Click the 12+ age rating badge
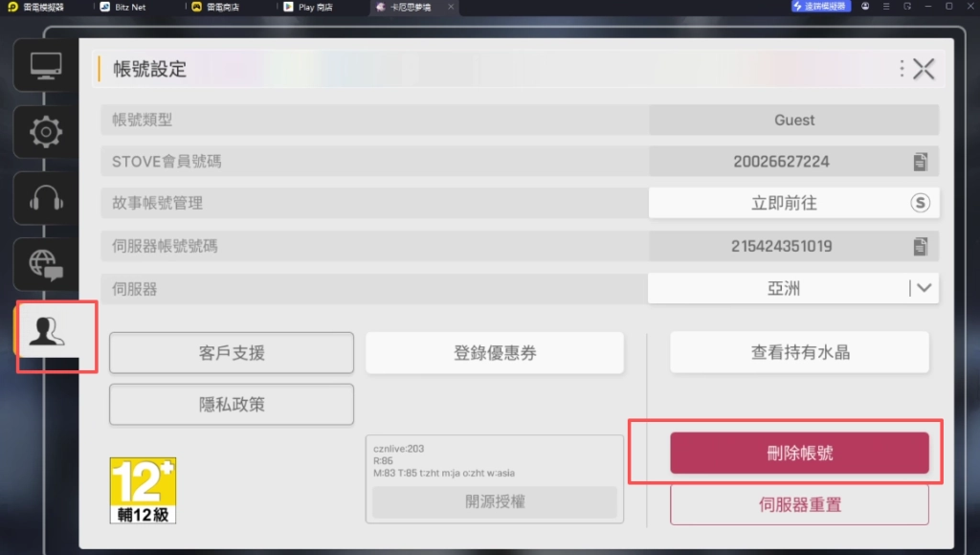The height and width of the screenshot is (555, 980). click(x=144, y=490)
